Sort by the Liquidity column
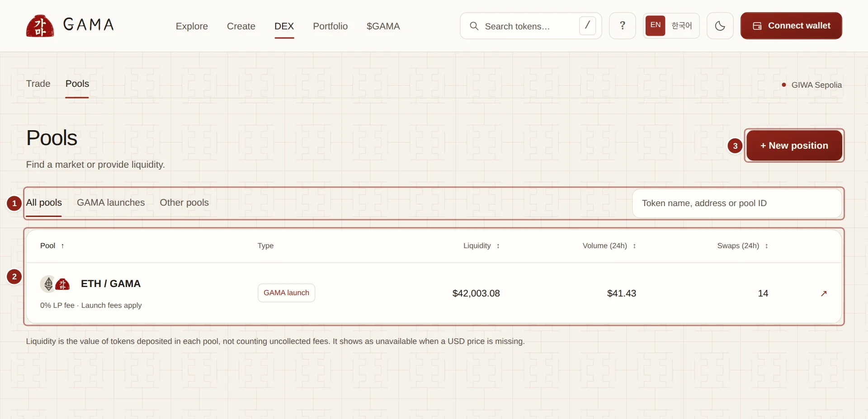 481,246
